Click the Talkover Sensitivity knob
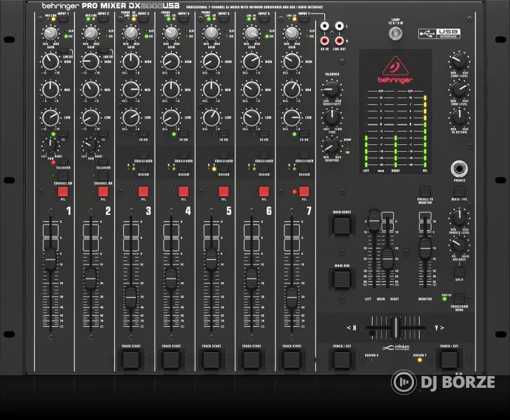Viewport: 510px width, 420px height. coord(331,89)
